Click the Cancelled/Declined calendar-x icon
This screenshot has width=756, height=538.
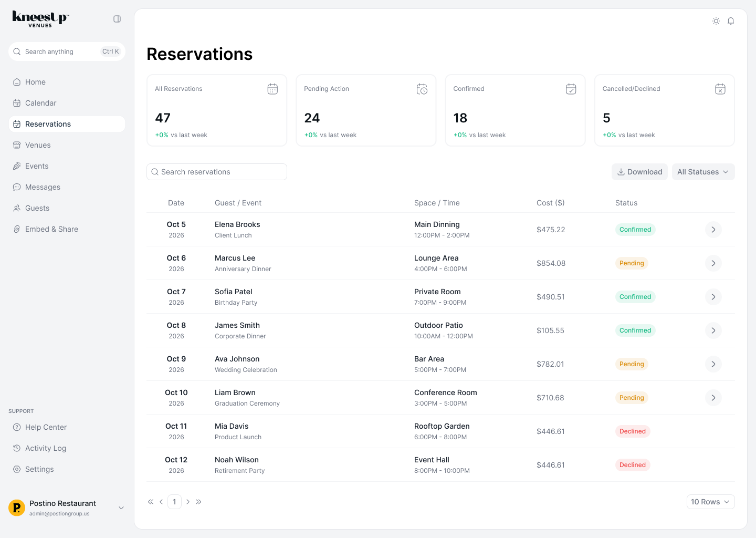[x=720, y=89]
